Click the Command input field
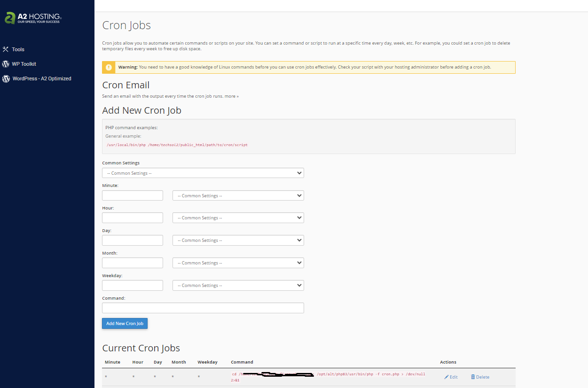Image resolution: width=588 pixels, height=388 pixels. tap(203, 308)
